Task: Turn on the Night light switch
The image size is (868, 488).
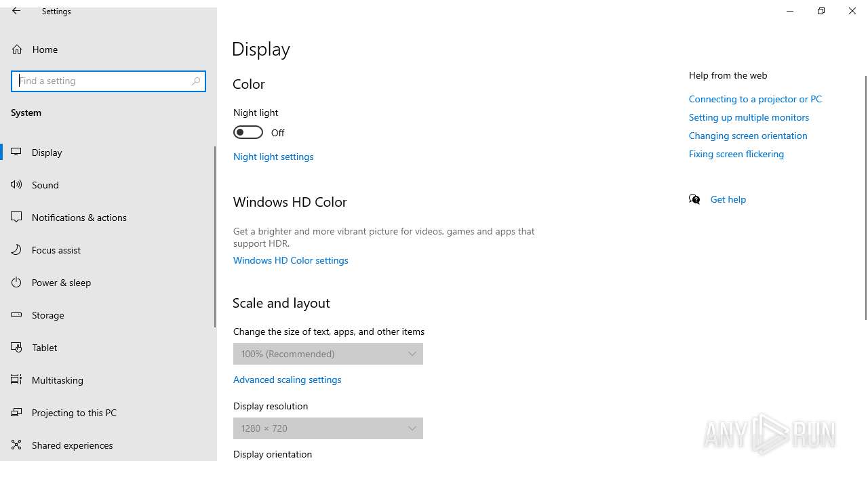Action: pos(248,132)
